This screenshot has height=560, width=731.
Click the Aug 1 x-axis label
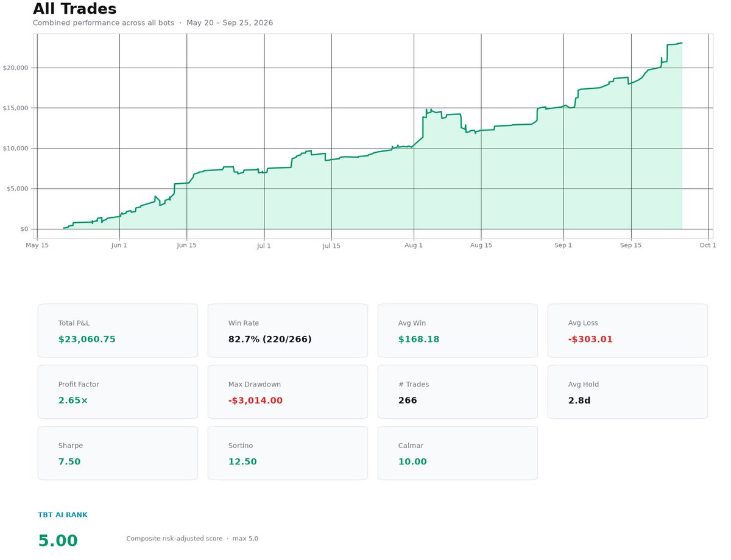414,245
